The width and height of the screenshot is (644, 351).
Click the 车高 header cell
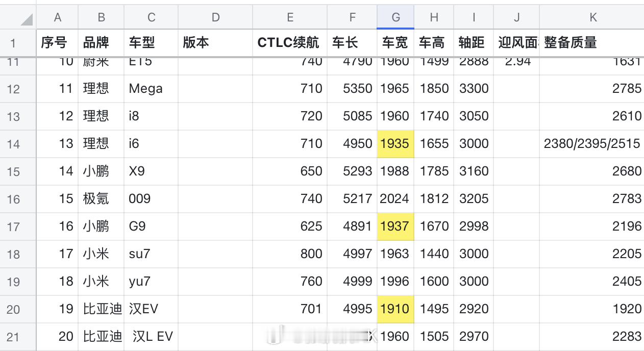434,43
